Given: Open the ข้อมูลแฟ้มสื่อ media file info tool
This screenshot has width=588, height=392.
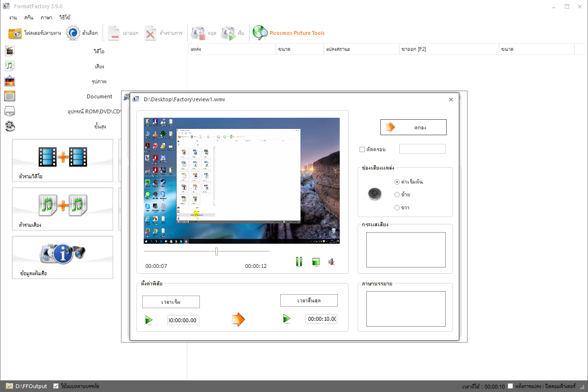Looking at the screenshot, I should coord(62,257).
